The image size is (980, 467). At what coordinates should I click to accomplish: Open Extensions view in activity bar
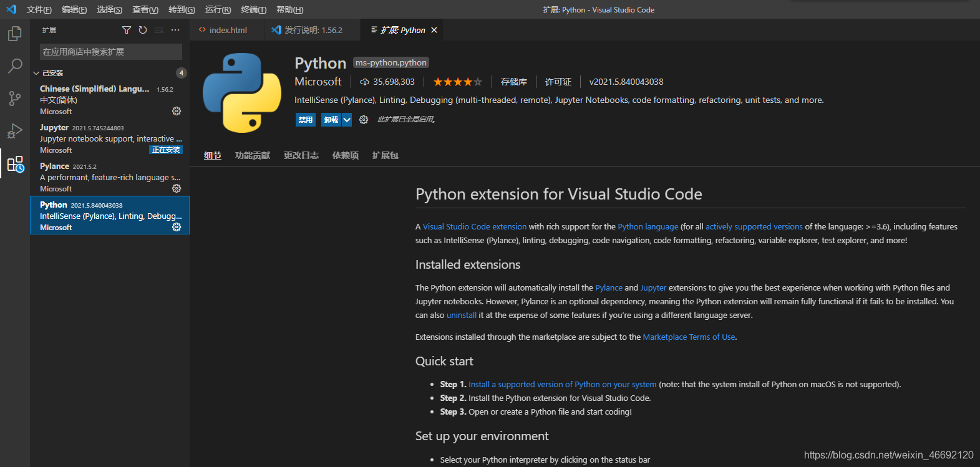click(x=15, y=164)
